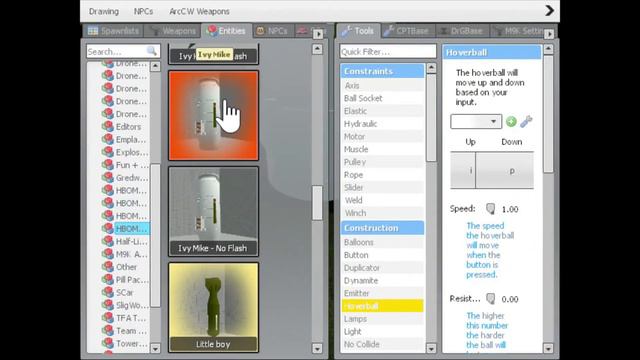Select the Emitter tool
The image size is (640, 360).
[x=382, y=293]
